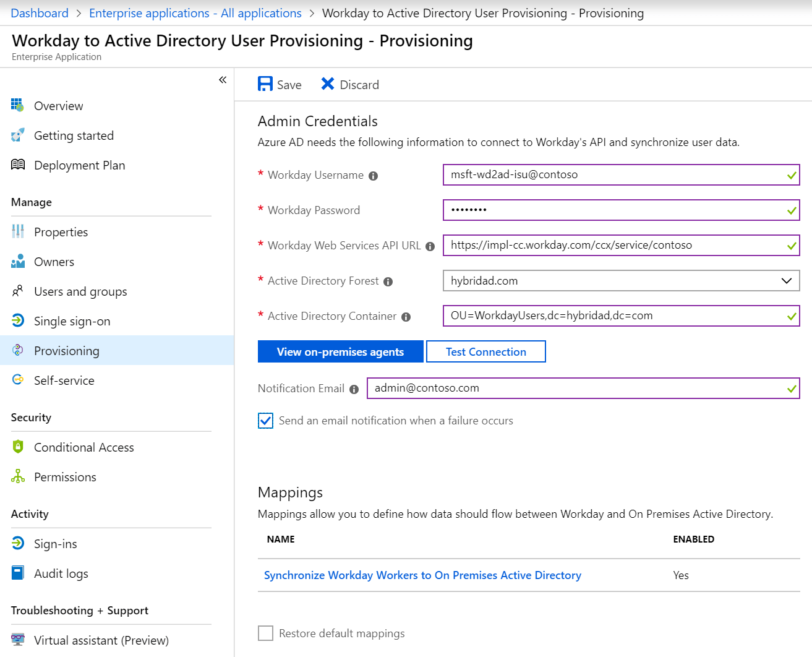Select the Users and groups icon
This screenshot has width=812, height=657.
[17, 291]
